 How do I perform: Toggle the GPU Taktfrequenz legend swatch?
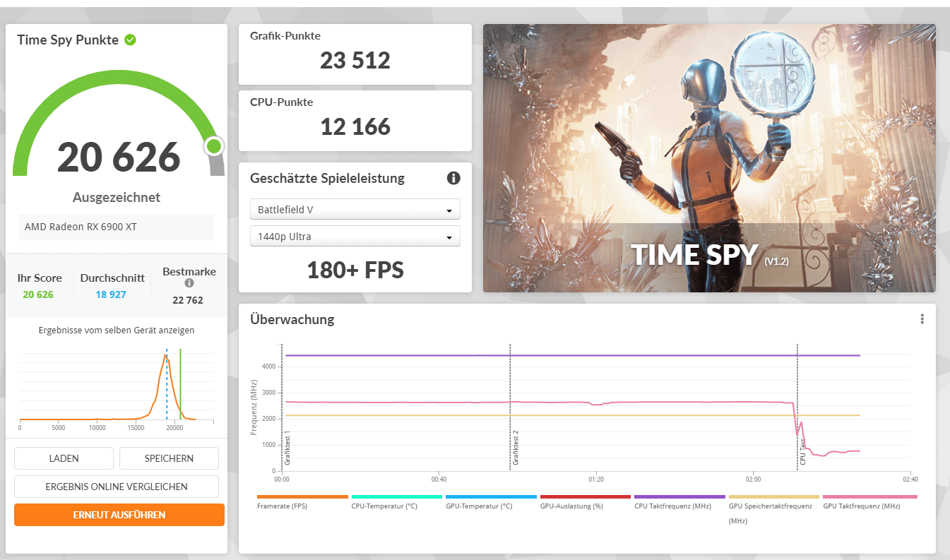870,497
